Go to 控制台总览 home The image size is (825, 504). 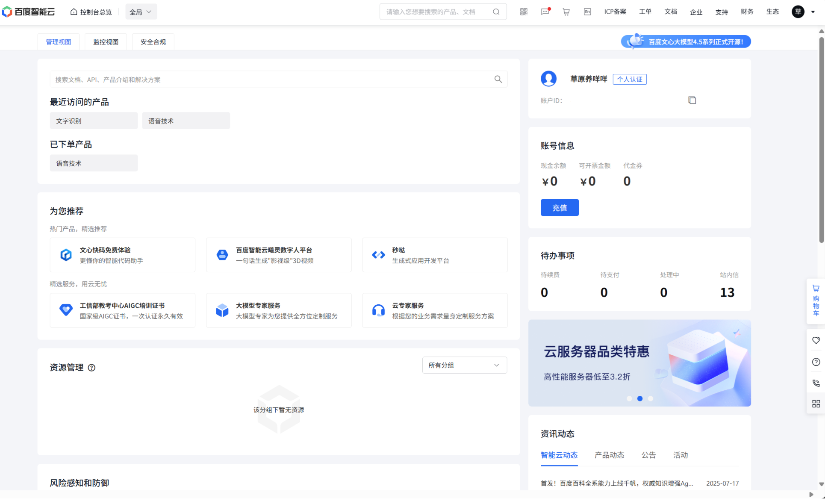(91, 12)
